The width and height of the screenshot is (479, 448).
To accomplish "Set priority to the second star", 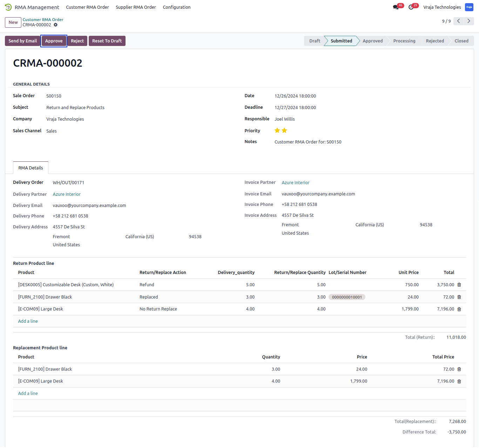I will coord(284,131).
